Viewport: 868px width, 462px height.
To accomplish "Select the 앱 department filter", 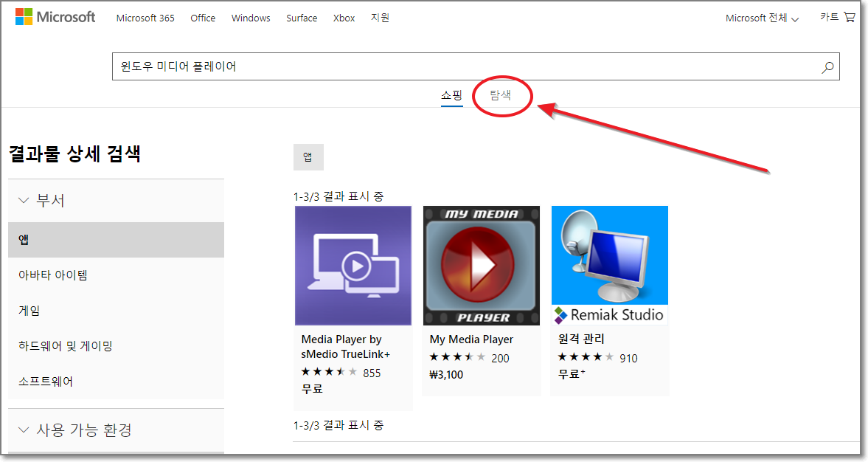I will tap(116, 240).
